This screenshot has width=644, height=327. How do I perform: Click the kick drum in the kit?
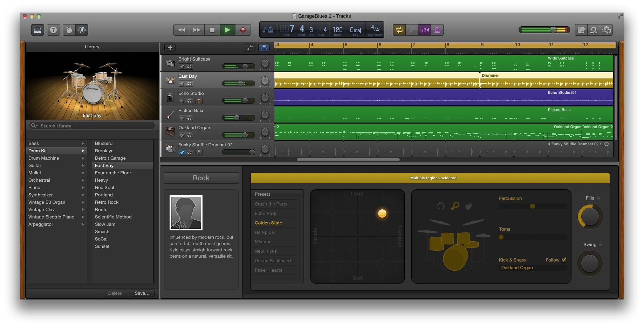[455, 258]
